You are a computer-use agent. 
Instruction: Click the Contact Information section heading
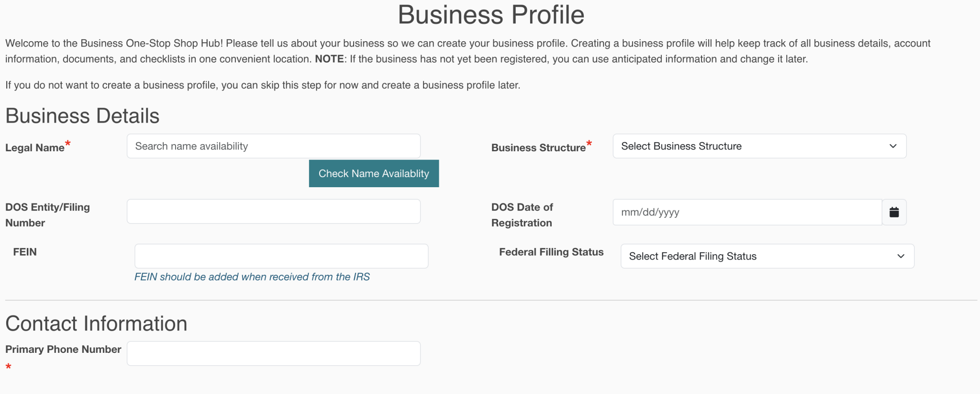click(96, 324)
